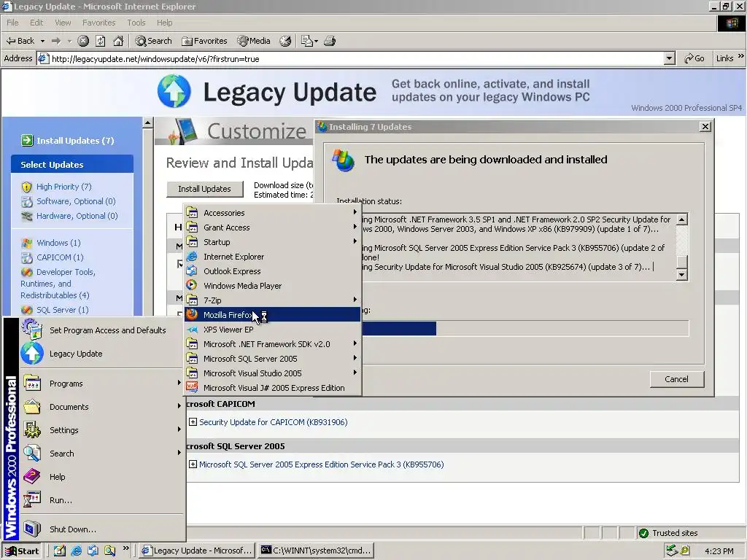Viewport: 747px width, 560px height.
Task: Click the installation status scroll down arrow
Action: [682, 275]
